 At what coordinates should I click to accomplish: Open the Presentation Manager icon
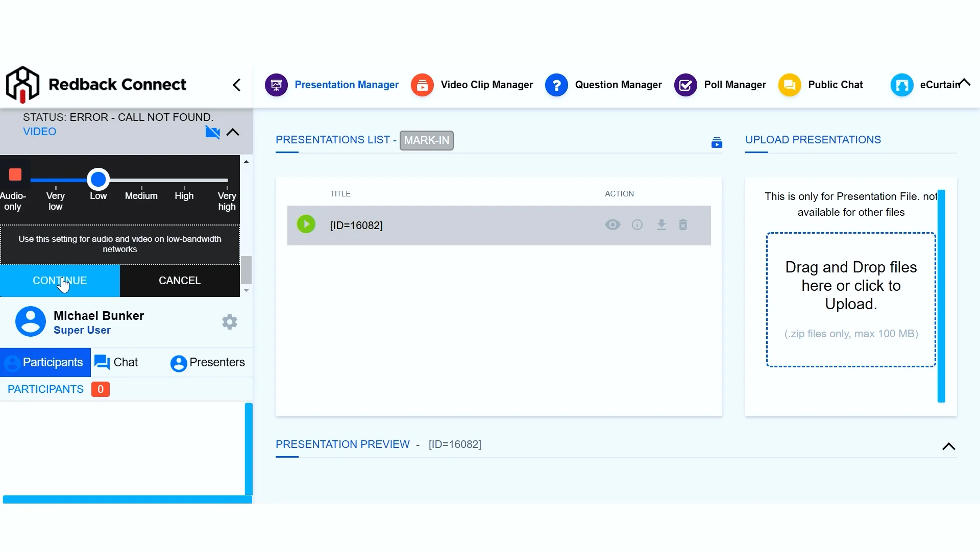tap(276, 85)
